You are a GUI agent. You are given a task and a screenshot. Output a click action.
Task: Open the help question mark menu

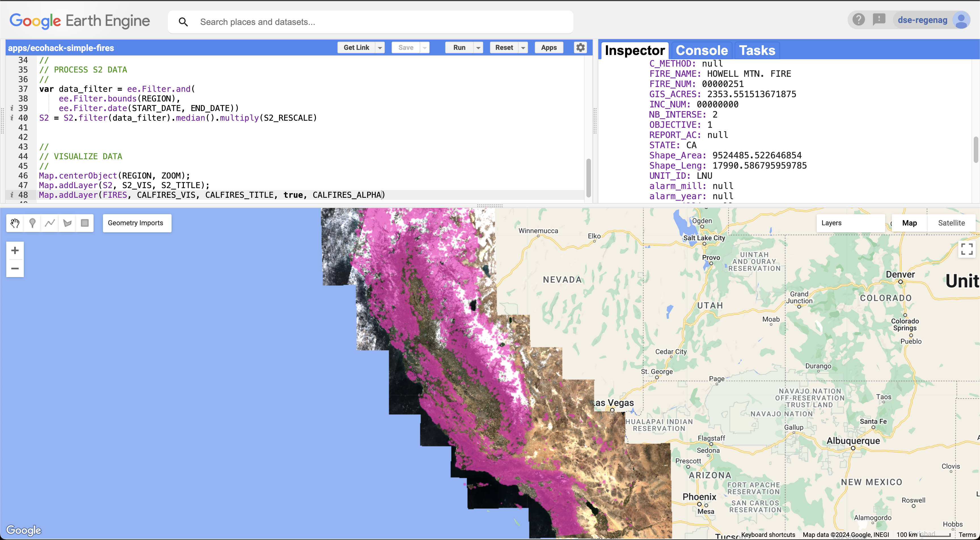[x=858, y=19]
